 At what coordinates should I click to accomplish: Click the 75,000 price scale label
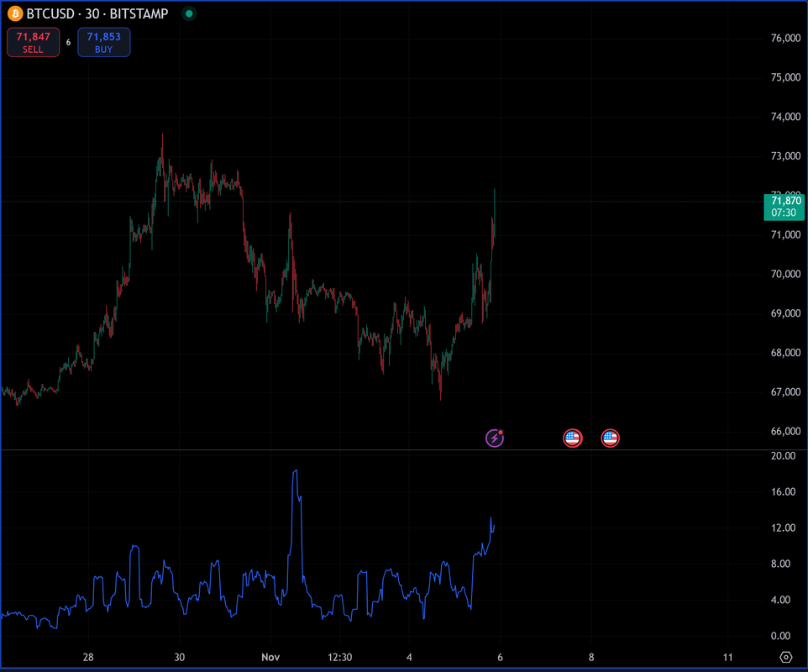point(785,77)
